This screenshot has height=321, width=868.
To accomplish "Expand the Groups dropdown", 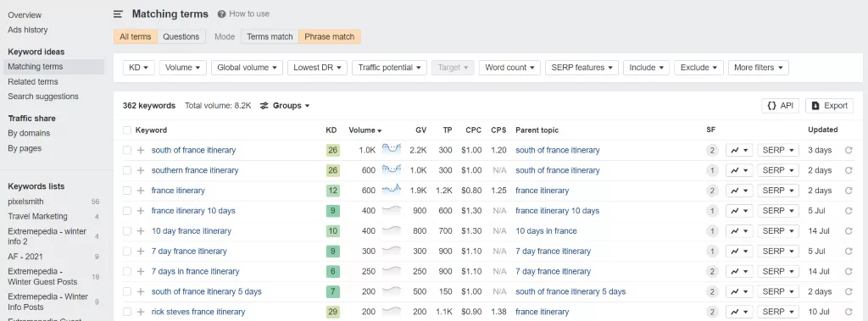I will pos(285,106).
